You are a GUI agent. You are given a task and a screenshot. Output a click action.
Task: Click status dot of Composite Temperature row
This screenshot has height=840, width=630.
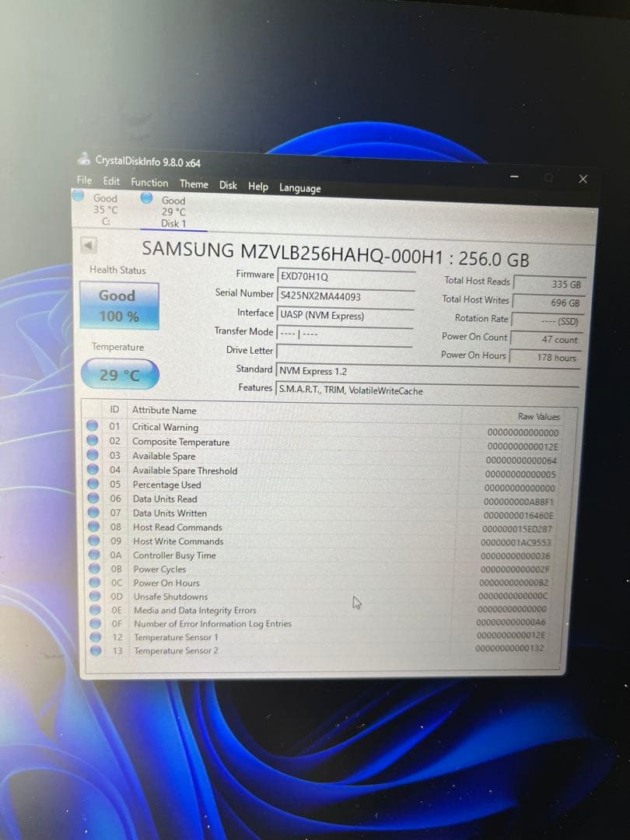coord(93,439)
